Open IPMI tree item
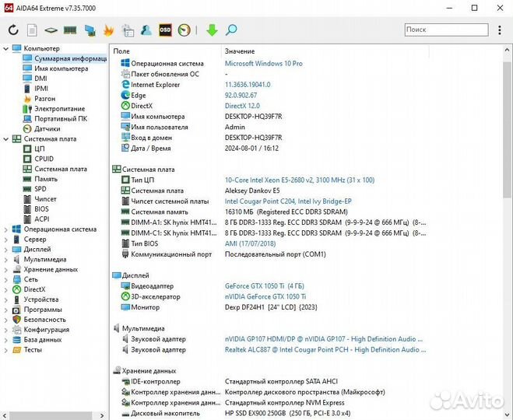Screen dimensions: 513x420 [41, 89]
